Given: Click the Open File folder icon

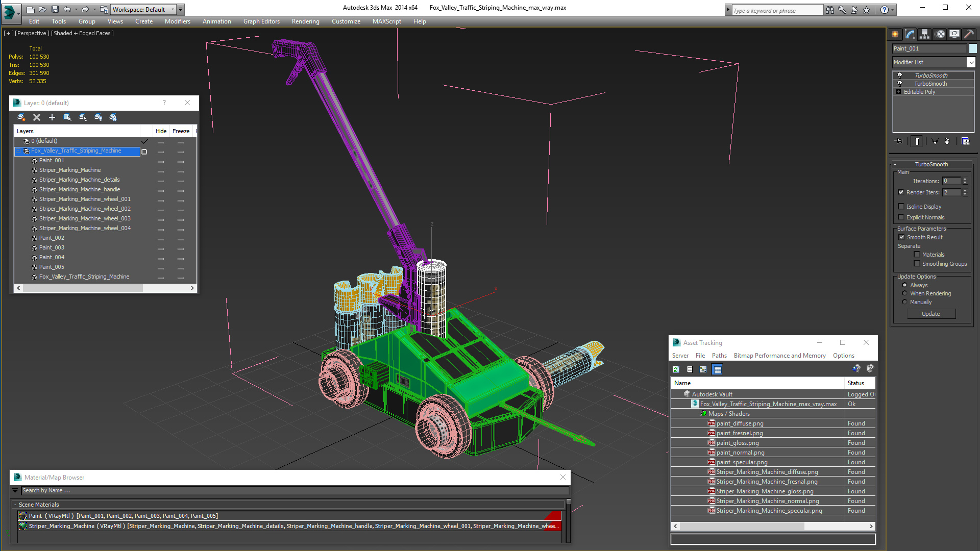Looking at the screenshot, I should click(43, 9).
